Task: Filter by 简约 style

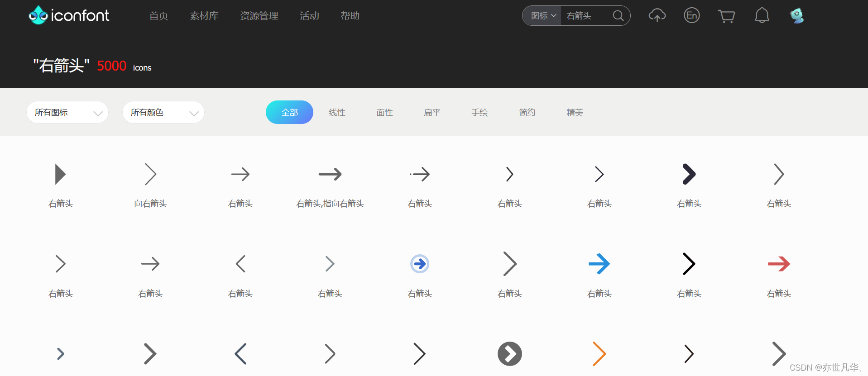Action: pos(527,112)
